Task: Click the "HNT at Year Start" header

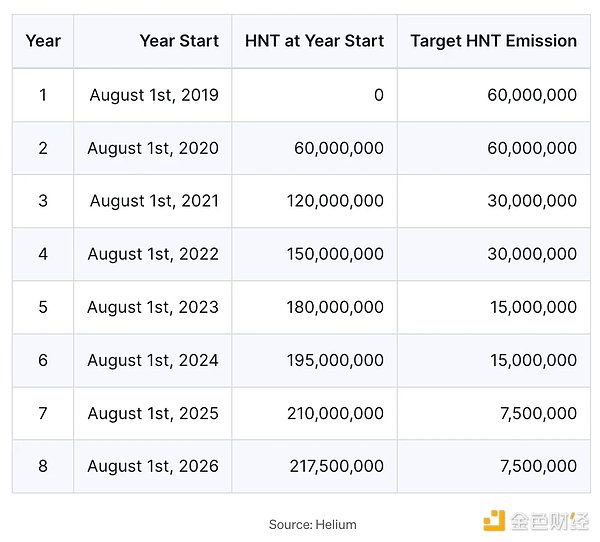Action: tap(314, 41)
